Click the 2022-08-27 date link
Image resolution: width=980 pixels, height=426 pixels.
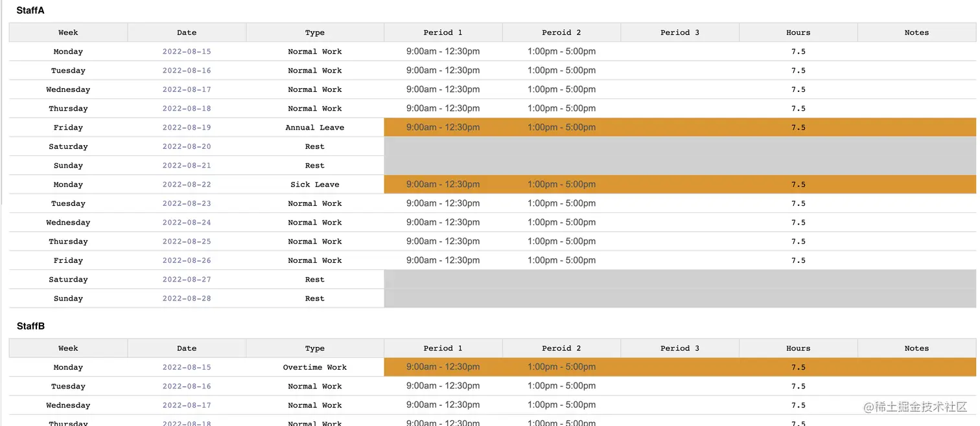pos(187,280)
